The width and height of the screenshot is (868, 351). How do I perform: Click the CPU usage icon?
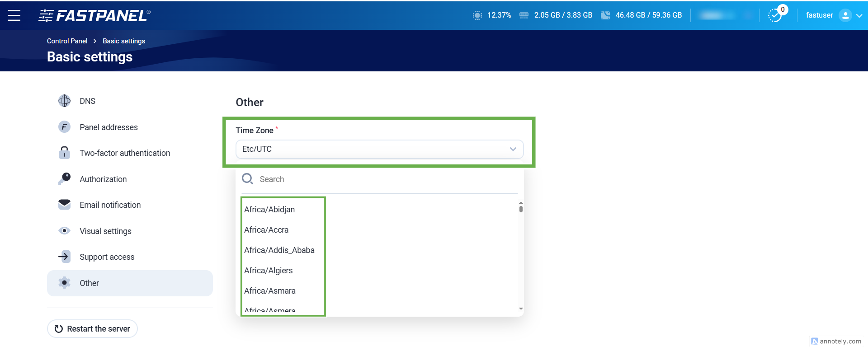pyautogui.click(x=477, y=15)
